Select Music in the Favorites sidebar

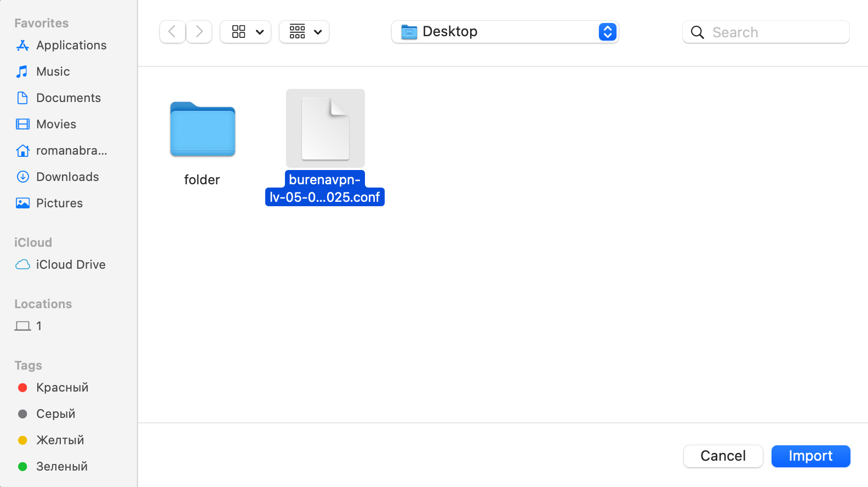click(x=53, y=72)
